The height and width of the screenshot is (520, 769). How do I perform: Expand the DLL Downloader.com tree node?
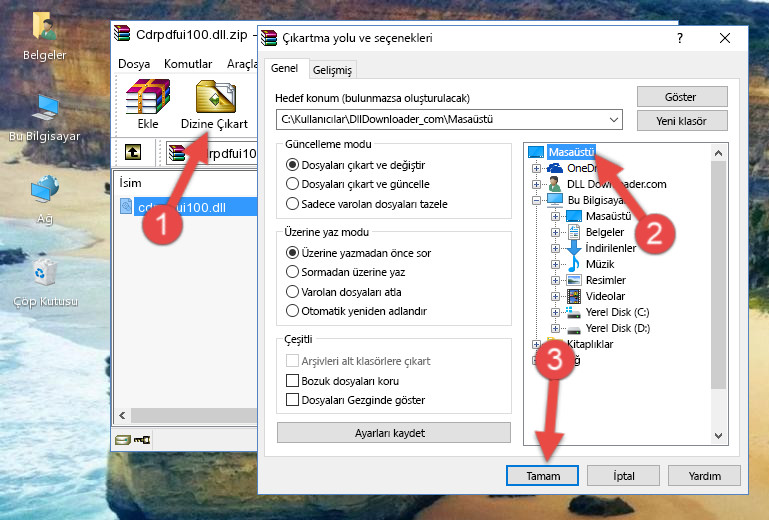(x=536, y=184)
